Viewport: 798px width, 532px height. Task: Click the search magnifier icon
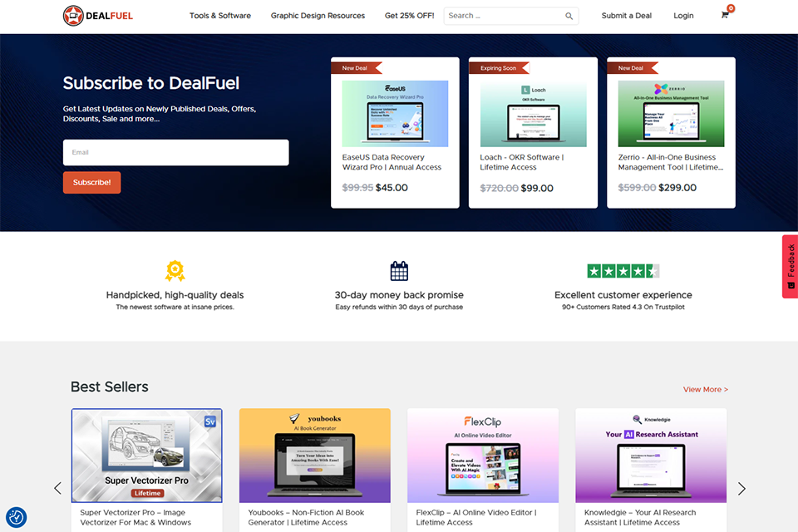[x=569, y=17]
